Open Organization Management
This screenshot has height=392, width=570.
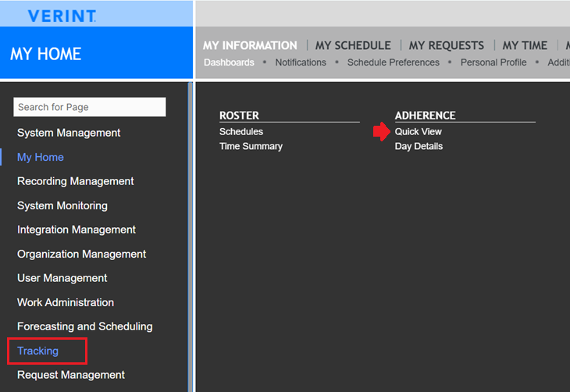pos(81,254)
